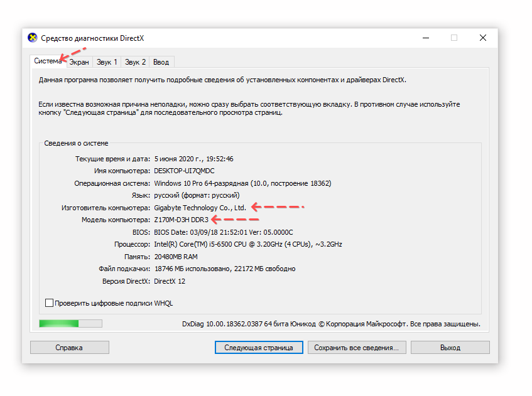Open the Ввод tab
The width and height of the screenshot is (532, 396).
[x=161, y=62]
